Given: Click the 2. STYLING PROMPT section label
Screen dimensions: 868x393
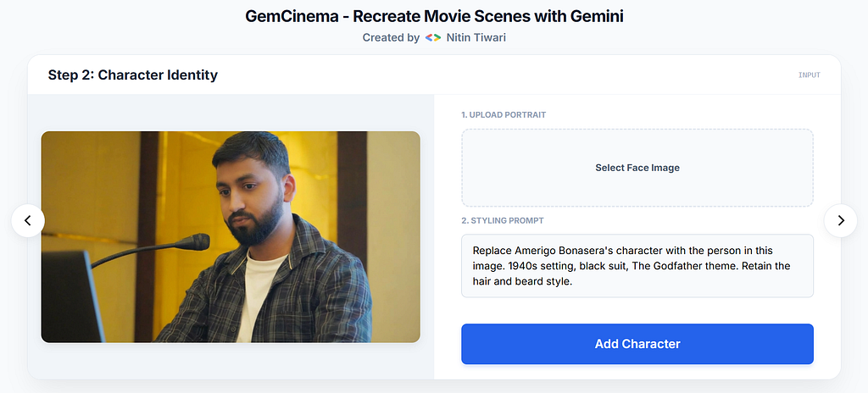Looking at the screenshot, I should click(503, 220).
